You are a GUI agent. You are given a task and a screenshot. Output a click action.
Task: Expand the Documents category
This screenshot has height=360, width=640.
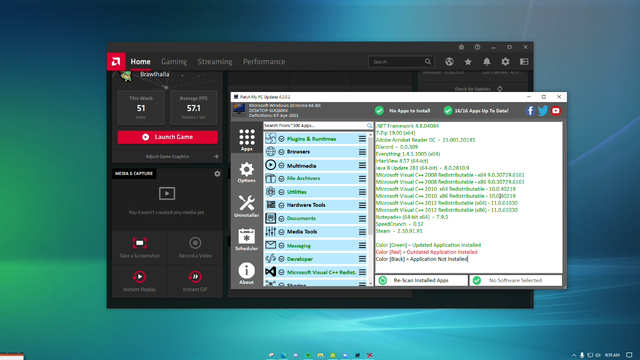(x=281, y=219)
